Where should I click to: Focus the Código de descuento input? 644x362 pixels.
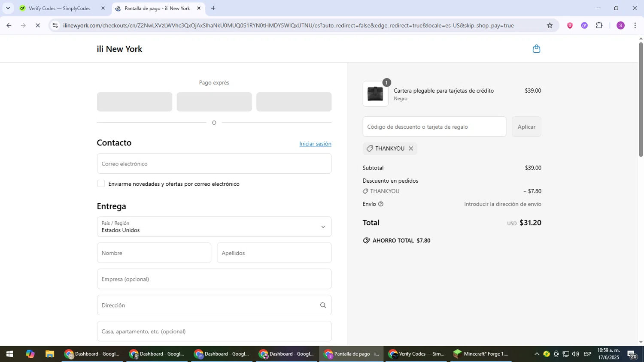[x=434, y=127]
